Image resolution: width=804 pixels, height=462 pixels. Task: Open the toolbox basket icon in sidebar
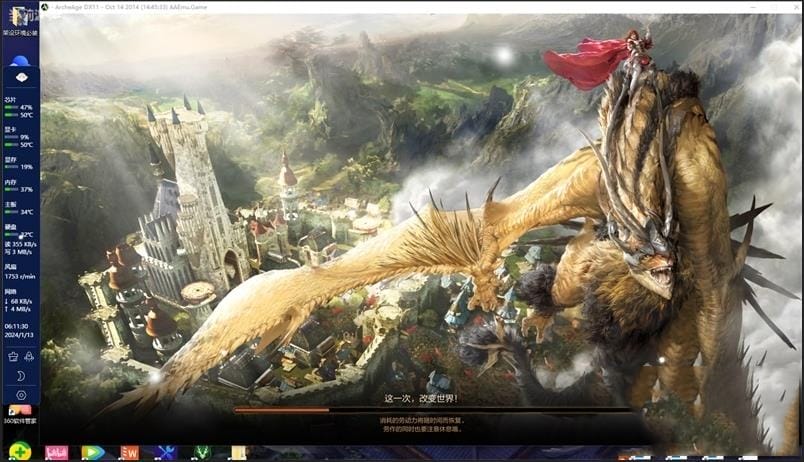point(13,356)
